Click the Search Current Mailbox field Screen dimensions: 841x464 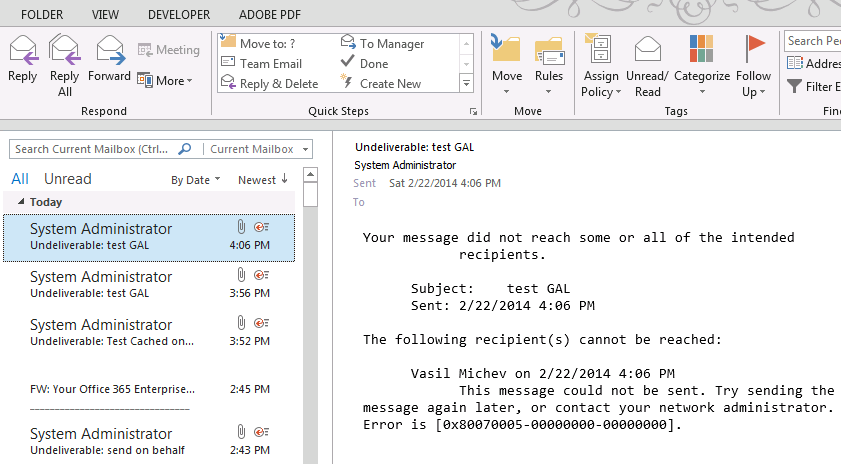[95, 149]
